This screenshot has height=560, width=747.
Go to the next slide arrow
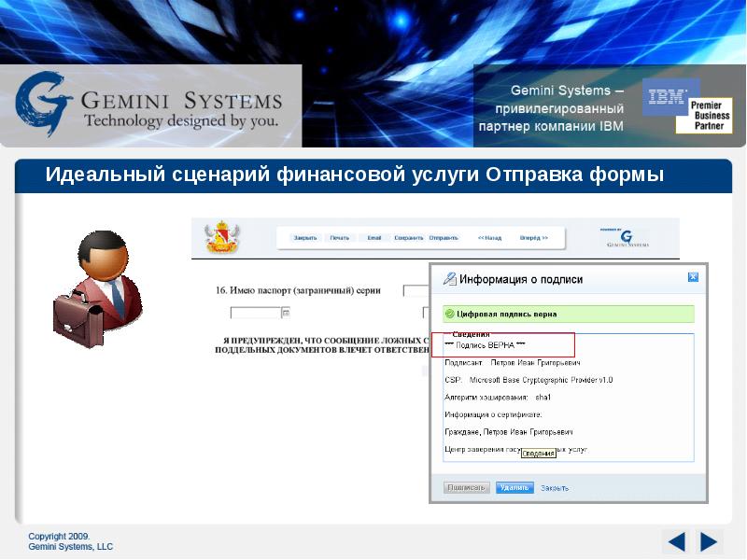click(709, 541)
